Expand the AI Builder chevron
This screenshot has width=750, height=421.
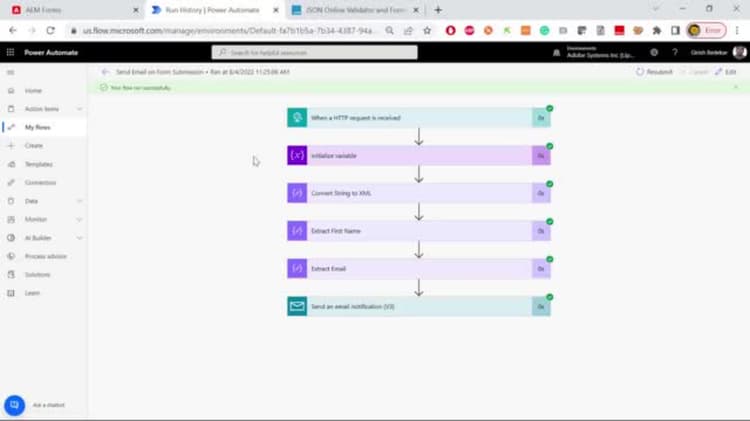(x=79, y=238)
